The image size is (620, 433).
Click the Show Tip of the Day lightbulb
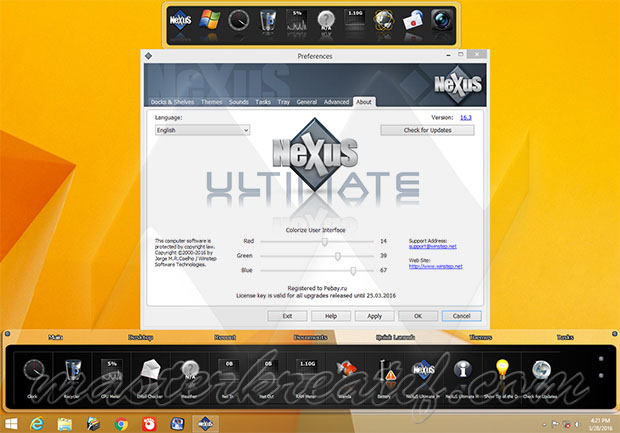click(x=502, y=369)
